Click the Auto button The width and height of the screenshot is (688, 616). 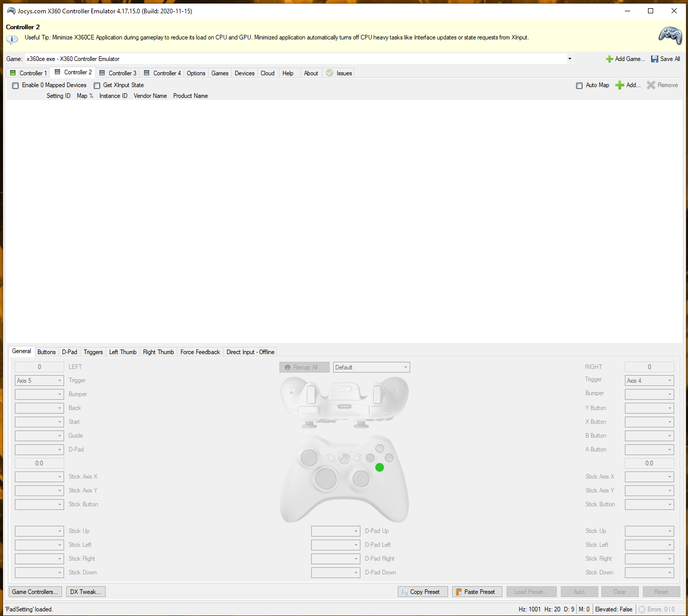tap(579, 592)
